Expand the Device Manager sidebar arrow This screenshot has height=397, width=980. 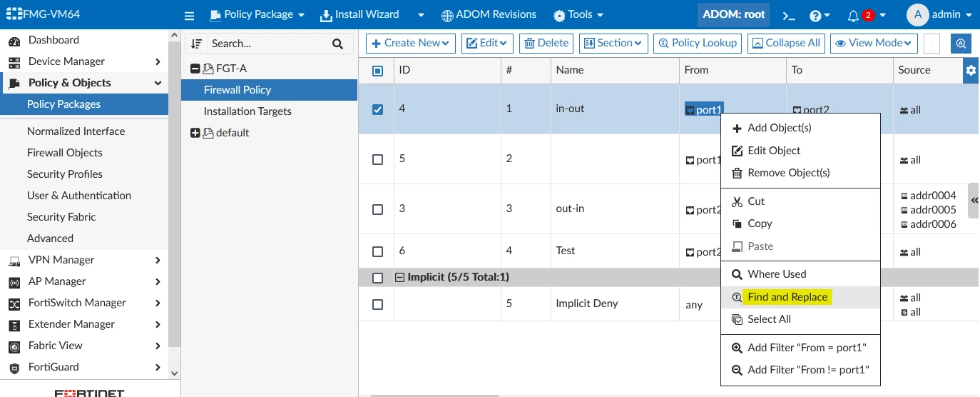tap(158, 62)
